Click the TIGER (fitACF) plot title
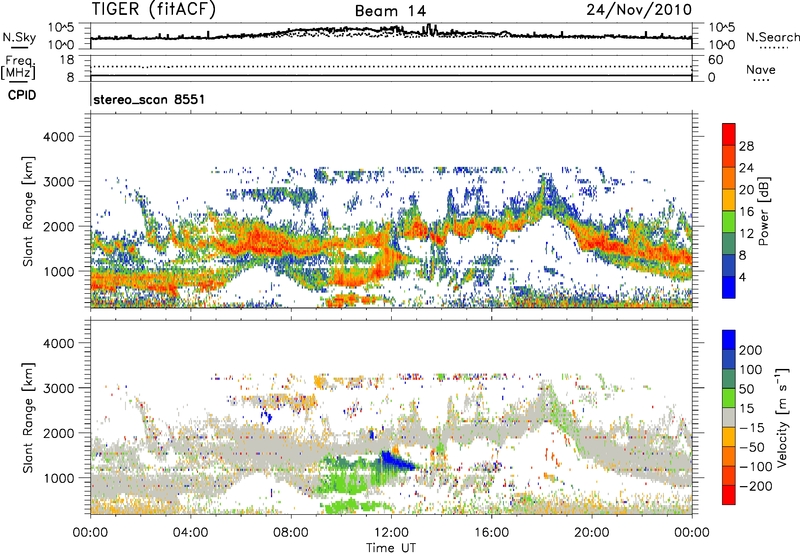The height and width of the screenshot is (554, 800). pyautogui.click(x=154, y=9)
